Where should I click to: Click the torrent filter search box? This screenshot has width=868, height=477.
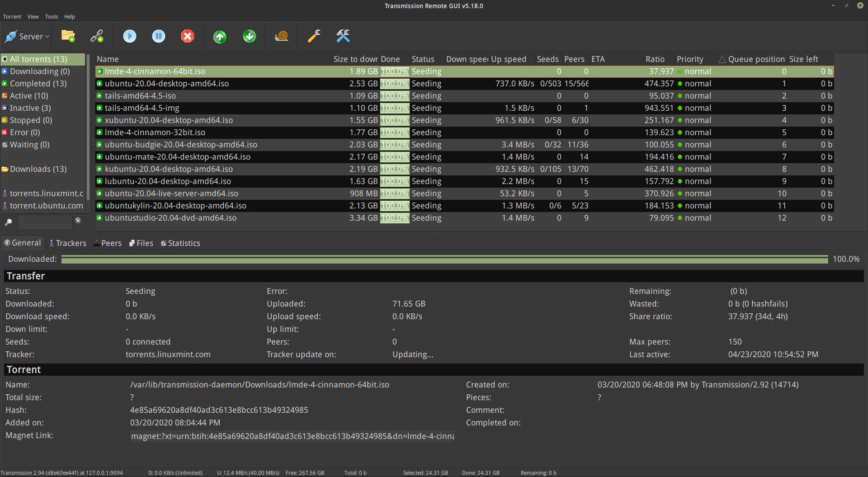45,222
